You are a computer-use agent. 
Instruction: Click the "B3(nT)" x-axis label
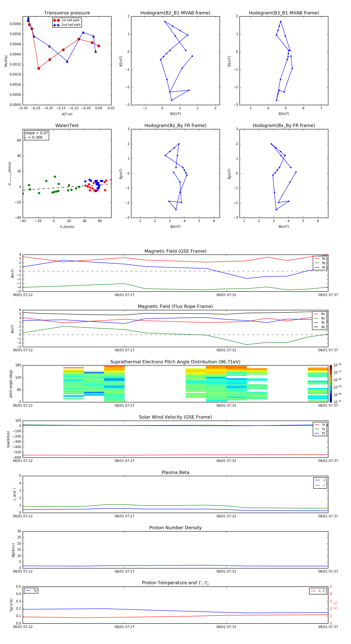284,114
